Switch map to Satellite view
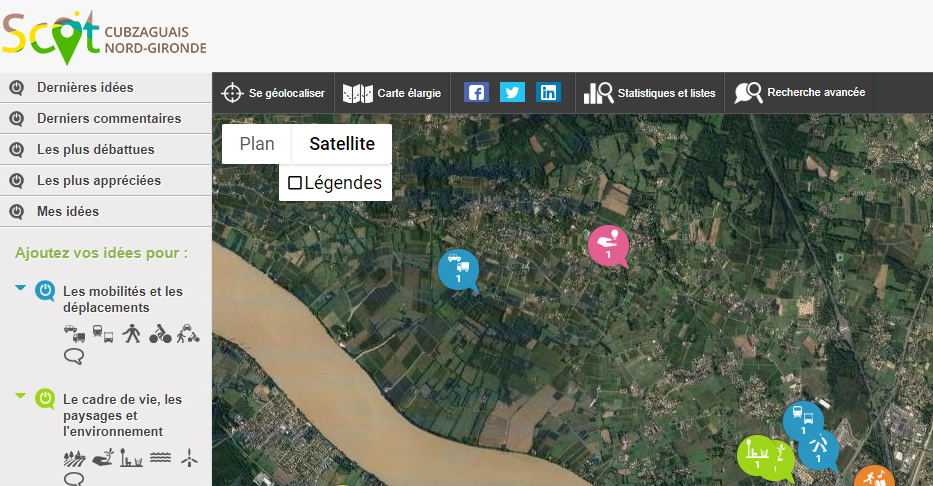 pyautogui.click(x=342, y=144)
